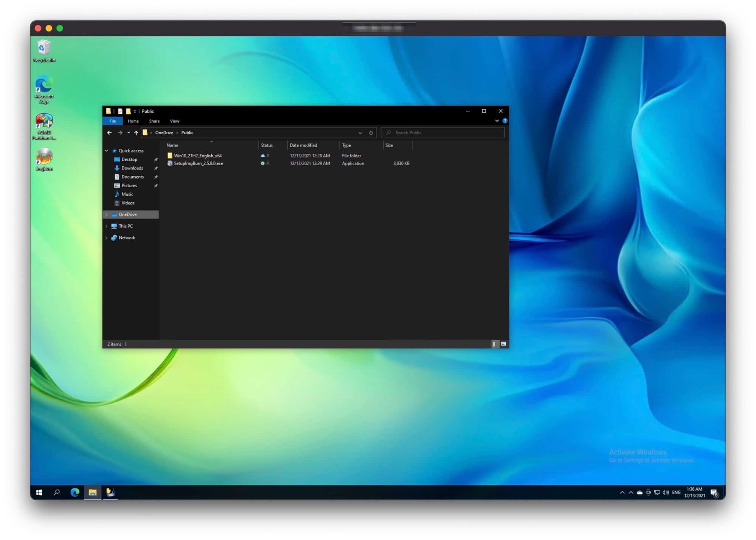This screenshot has height=540, width=756.
Task: Open the File ribbon tab
Action: (113, 121)
